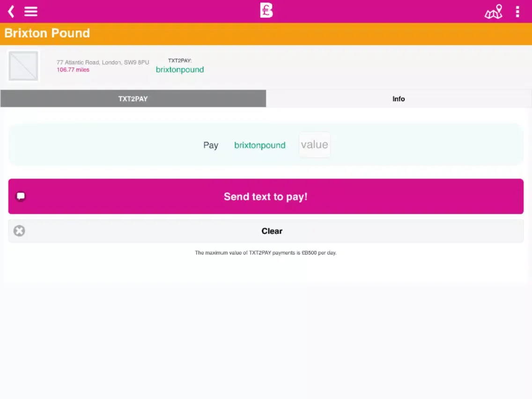Screen dimensions: 532x399
Task: Tap the Brixton Pound logo icon
Action: tap(266, 10)
